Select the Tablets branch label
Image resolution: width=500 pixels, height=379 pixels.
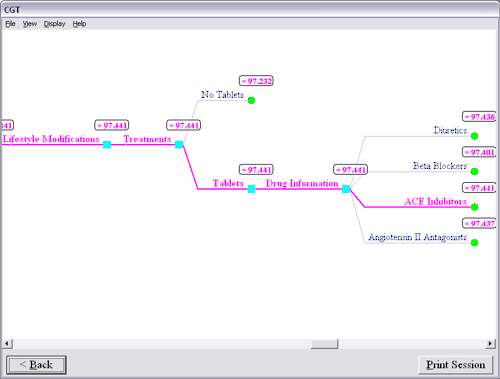click(228, 183)
